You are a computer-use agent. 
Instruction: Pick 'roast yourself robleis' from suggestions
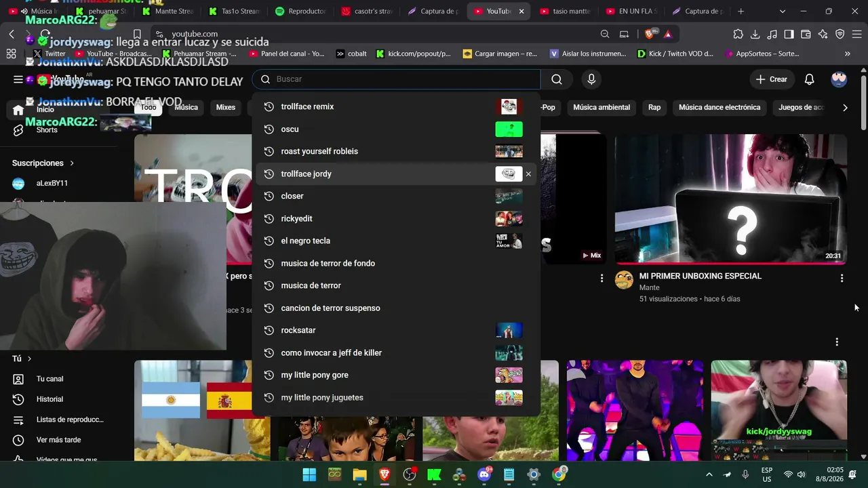396,151
